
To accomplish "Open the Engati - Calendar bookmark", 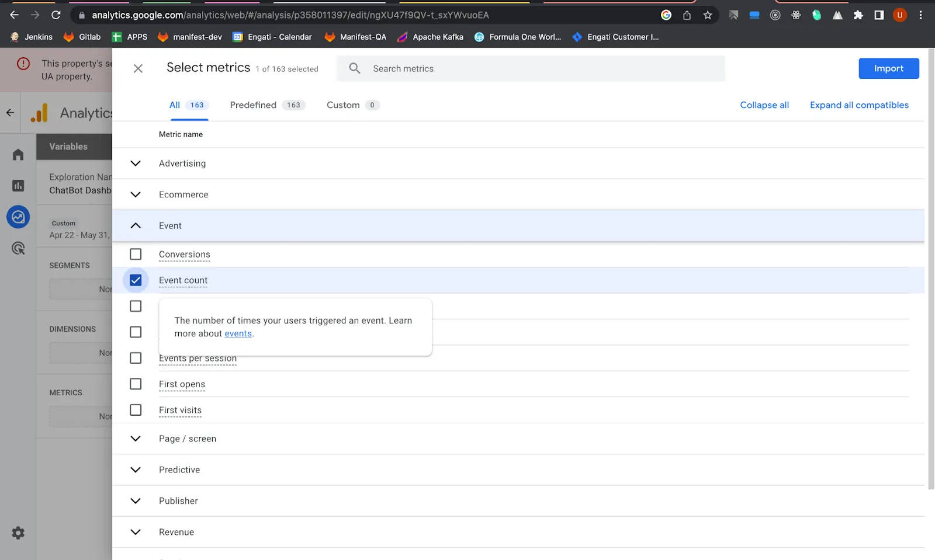I will click(x=272, y=37).
